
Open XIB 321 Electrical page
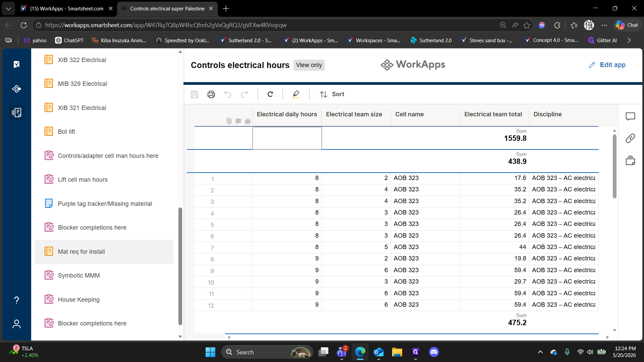pyautogui.click(x=104, y=108)
